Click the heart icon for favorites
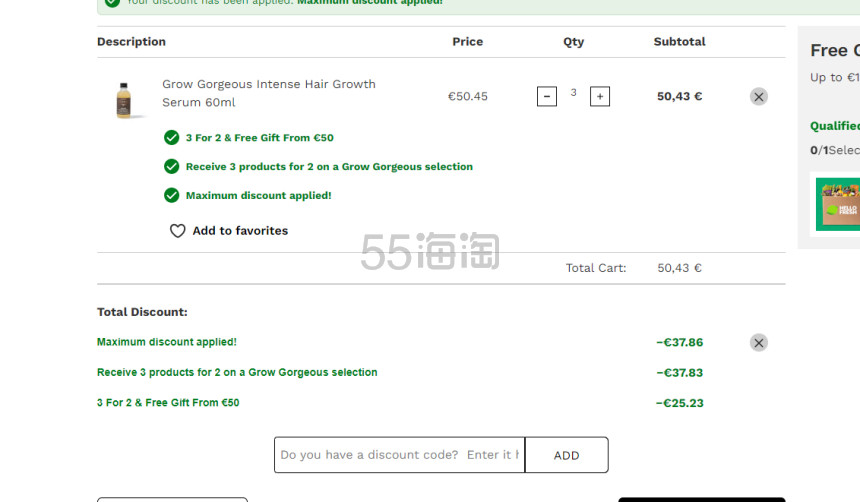 (177, 231)
